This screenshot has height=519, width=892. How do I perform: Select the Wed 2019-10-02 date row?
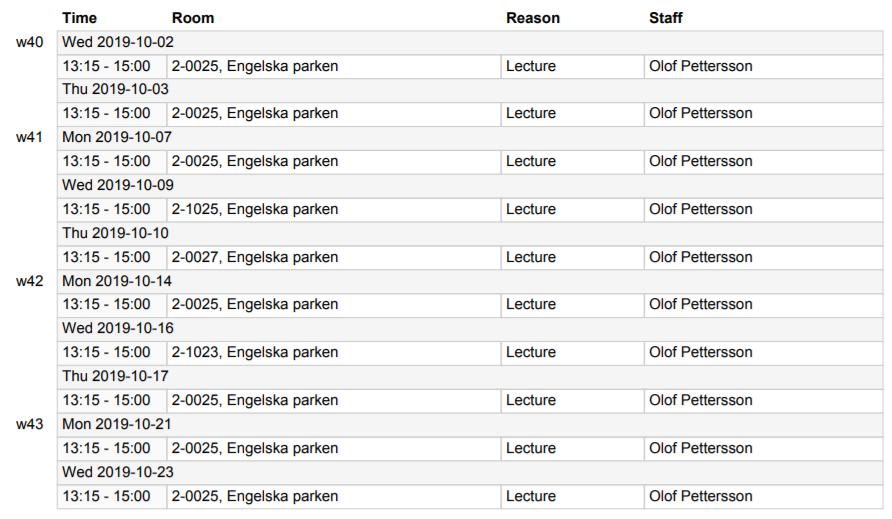[470, 43]
